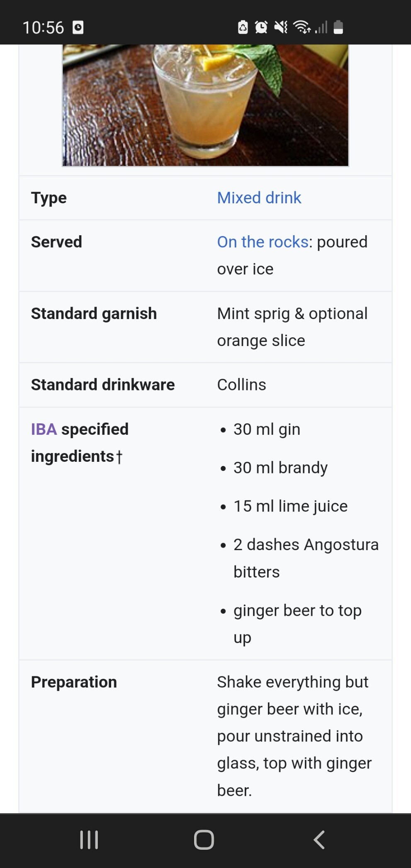Follow the IBA link in ingredients heading

44,429
